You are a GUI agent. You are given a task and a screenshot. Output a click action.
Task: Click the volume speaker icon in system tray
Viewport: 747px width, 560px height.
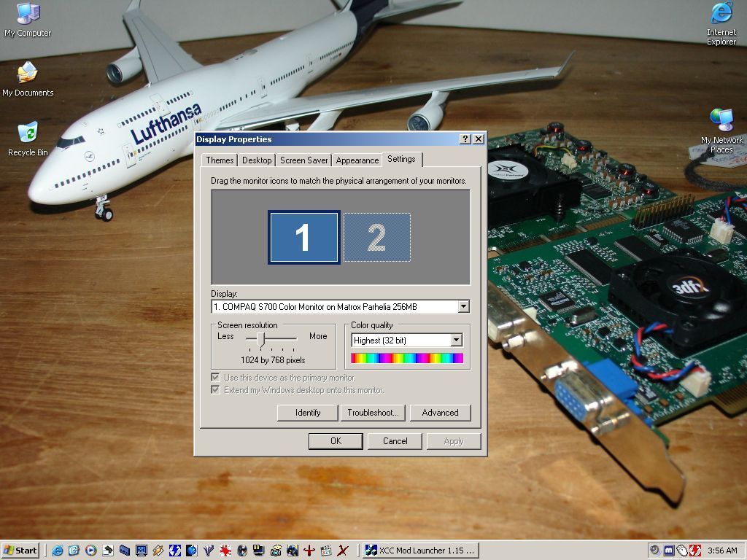coord(655,551)
